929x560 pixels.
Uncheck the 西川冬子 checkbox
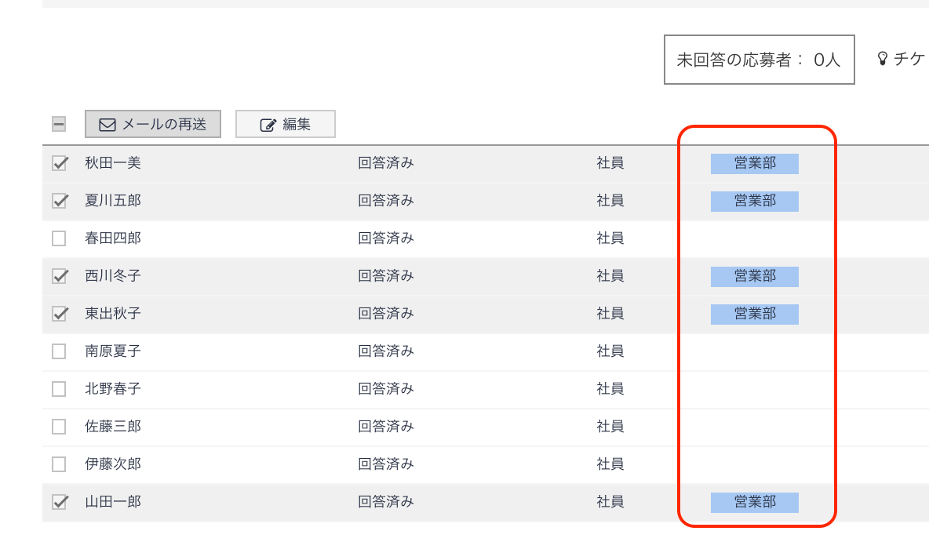[59, 276]
